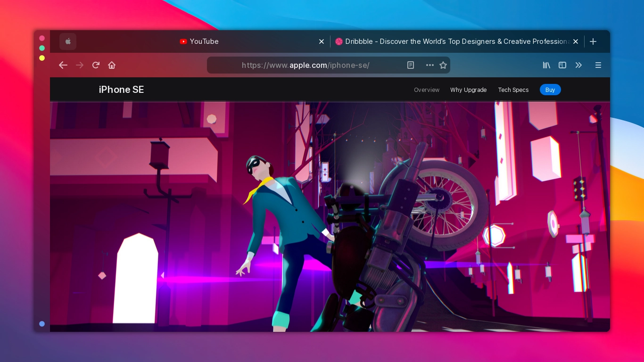Click the pink window control dot
The image size is (644, 362).
(42, 38)
